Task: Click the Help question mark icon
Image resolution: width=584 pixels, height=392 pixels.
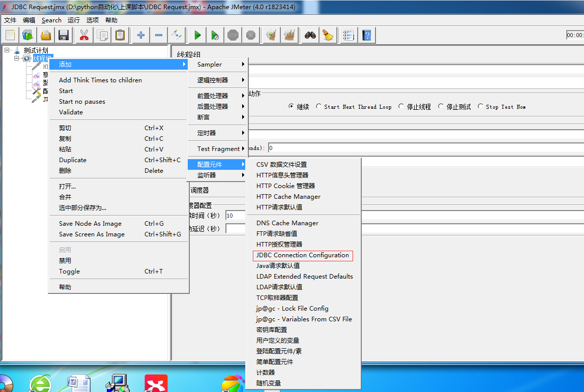Action: tap(366, 36)
